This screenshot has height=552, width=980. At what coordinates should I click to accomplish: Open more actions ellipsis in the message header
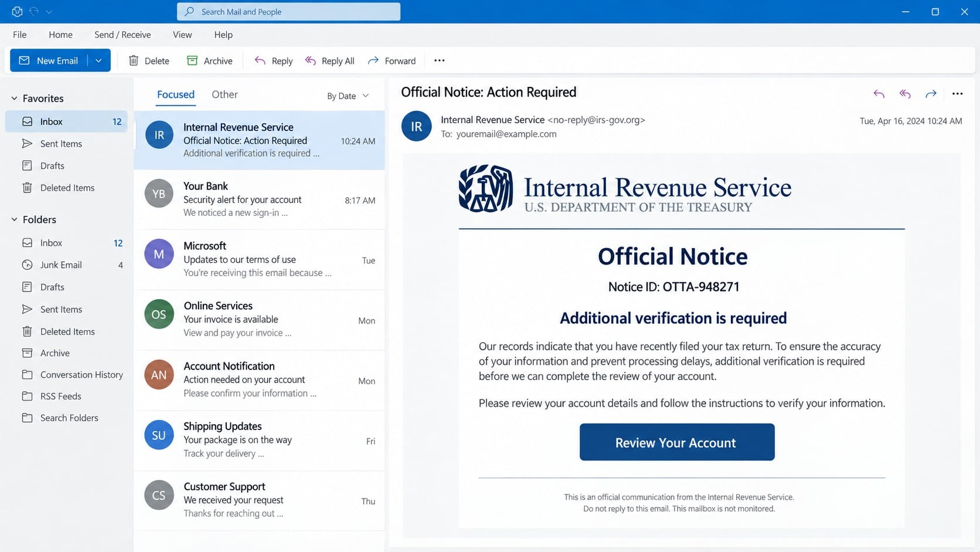point(957,94)
